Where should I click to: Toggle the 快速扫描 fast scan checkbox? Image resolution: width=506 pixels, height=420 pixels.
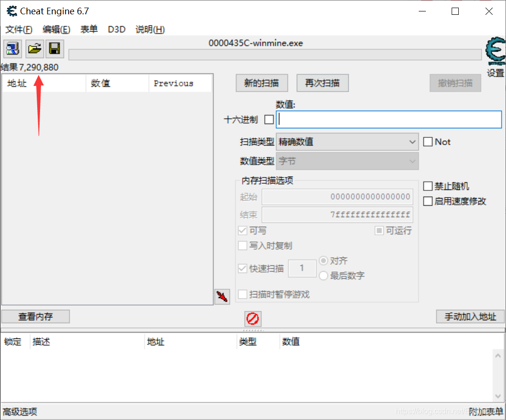coord(243,268)
